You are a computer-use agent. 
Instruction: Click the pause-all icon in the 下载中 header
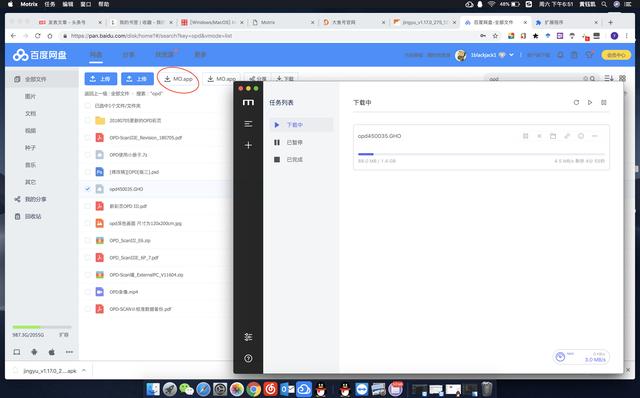coord(604,102)
